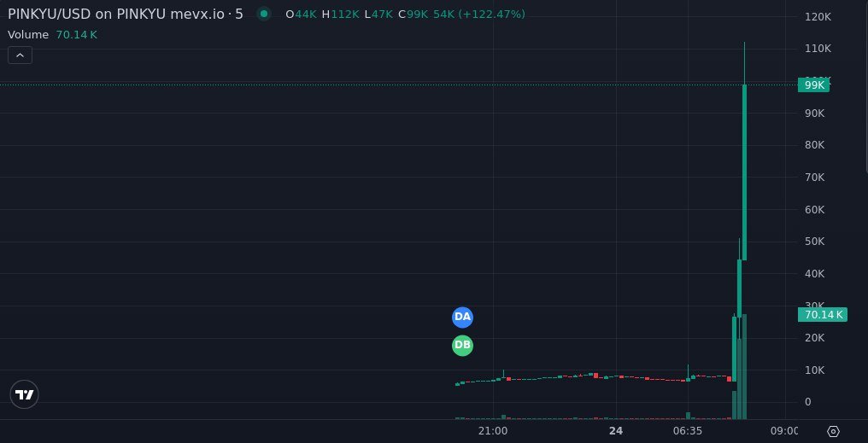Screen dimensions: 868x443
Task: Click the 80K price axis label
Action: [x=815, y=145]
